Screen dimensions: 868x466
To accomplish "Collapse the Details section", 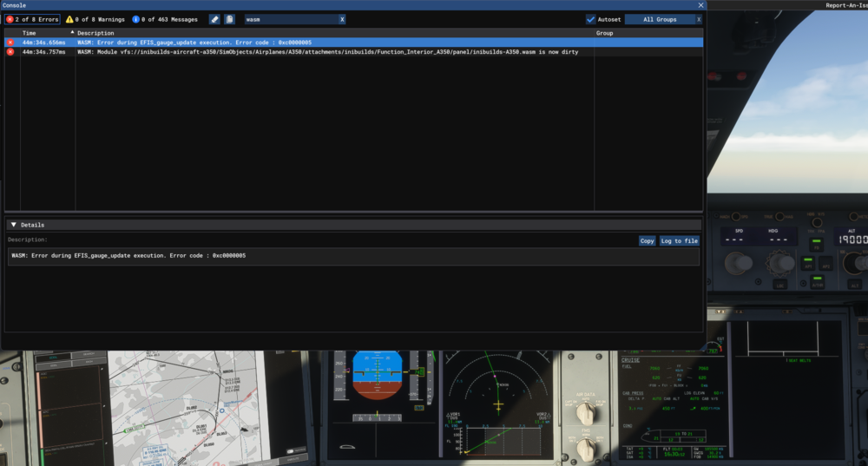I will click(x=14, y=225).
